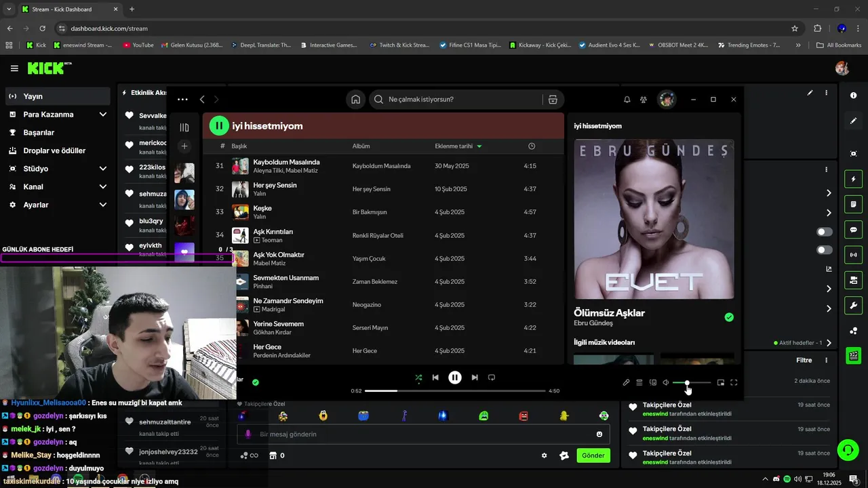Open album link Renkli Rüyalar Oteli
This screenshot has width=868, height=488.
click(x=378, y=236)
